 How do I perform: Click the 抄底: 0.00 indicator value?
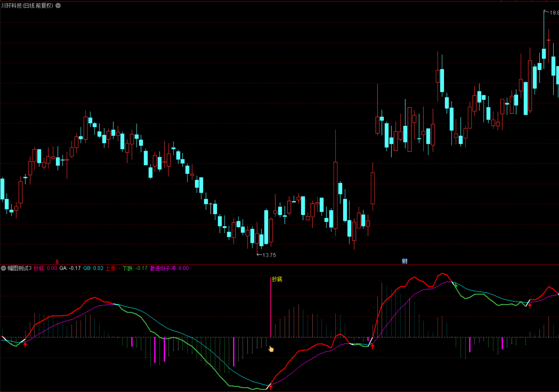pyautogui.click(x=45, y=268)
